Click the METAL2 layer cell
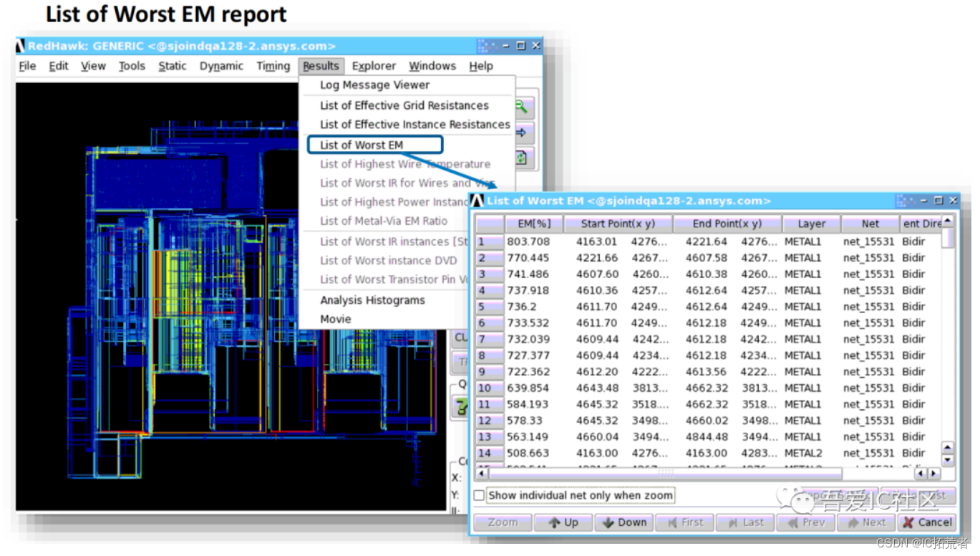Screen dimensions: 980x556 (802, 453)
